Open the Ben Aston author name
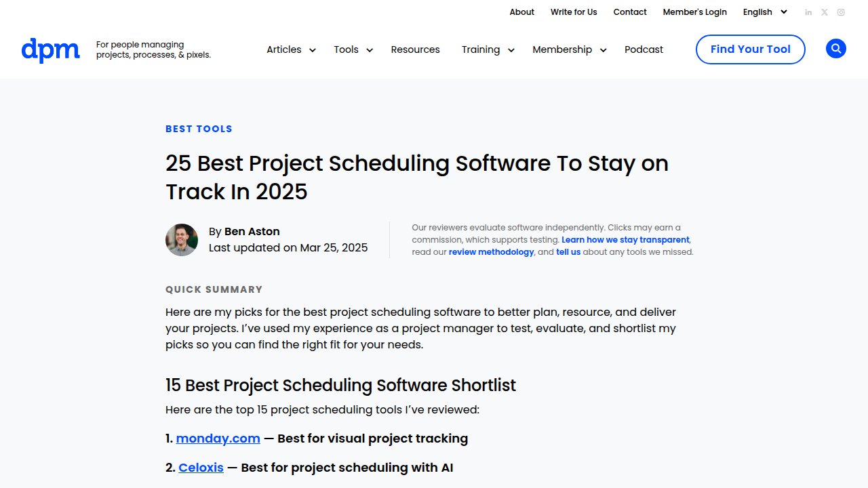The height and width of the screenshot is (488, 868). click(252, 232)
